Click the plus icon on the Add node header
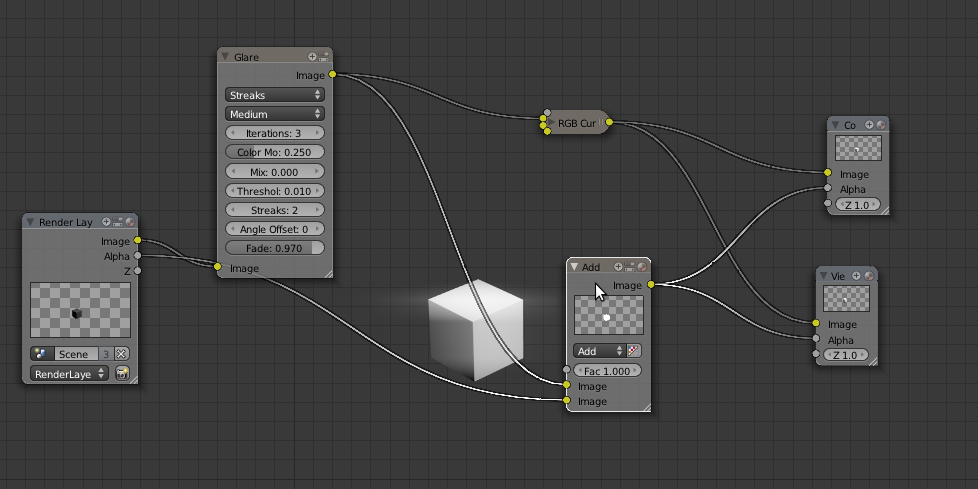The width and height of the screenshot is (978, 489). 618,266
